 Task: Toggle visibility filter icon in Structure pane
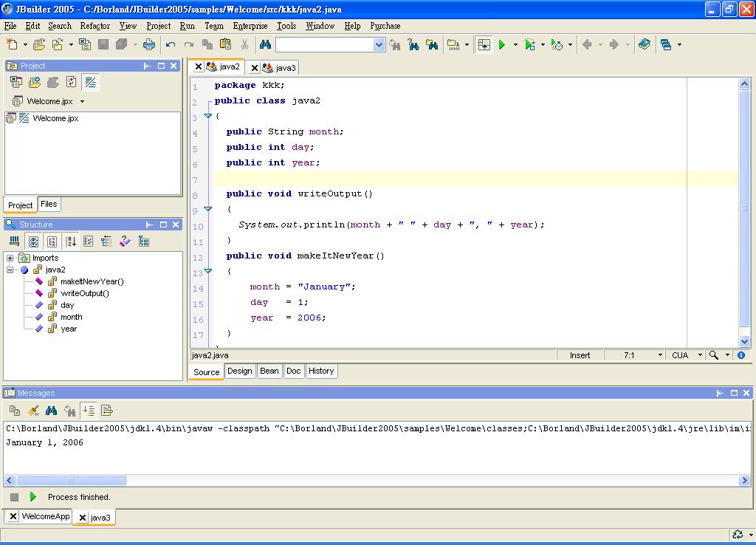[33, 241]
